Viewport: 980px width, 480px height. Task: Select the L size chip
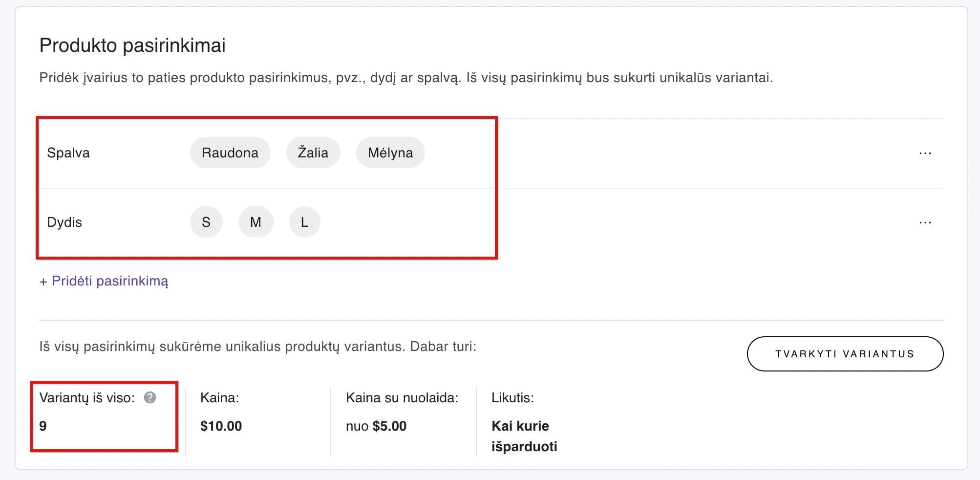pos(304,222)
